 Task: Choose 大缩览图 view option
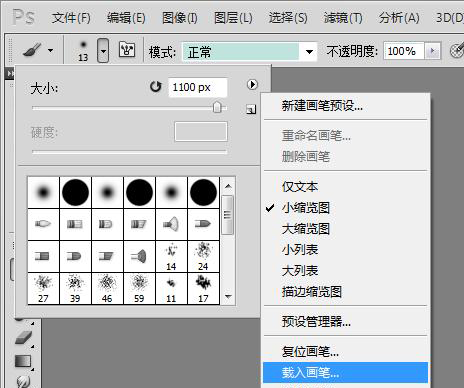[345, 229]
